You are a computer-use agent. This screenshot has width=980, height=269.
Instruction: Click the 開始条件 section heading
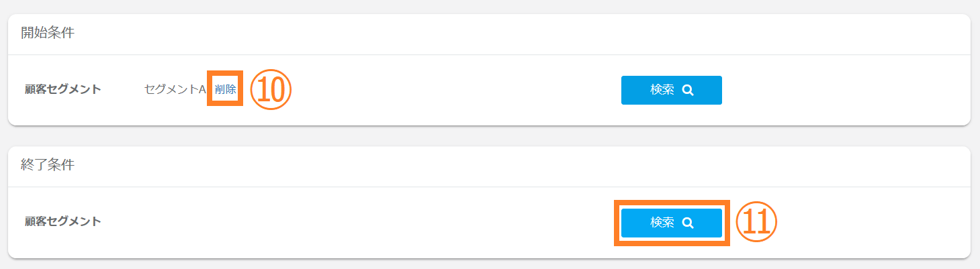[x=48, y=34]
